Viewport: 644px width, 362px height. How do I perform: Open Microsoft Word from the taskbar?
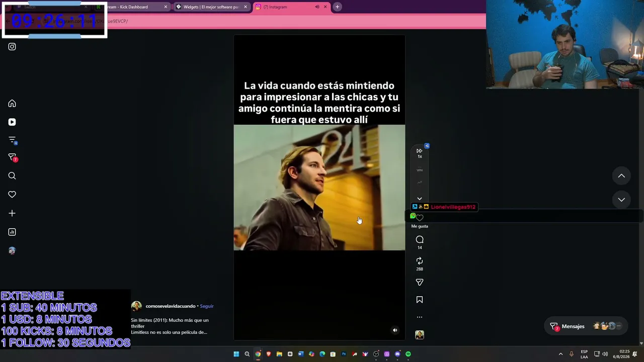tap(301, 354)
